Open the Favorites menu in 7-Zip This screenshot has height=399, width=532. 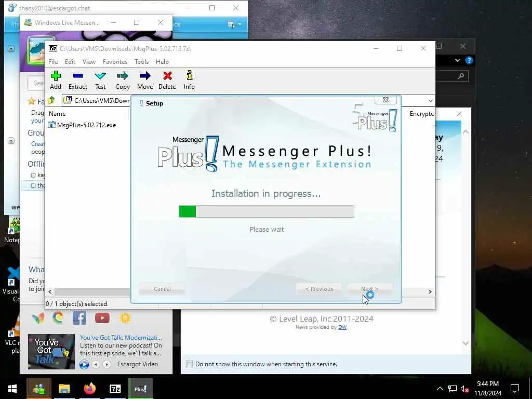click(x=115, y=62)
